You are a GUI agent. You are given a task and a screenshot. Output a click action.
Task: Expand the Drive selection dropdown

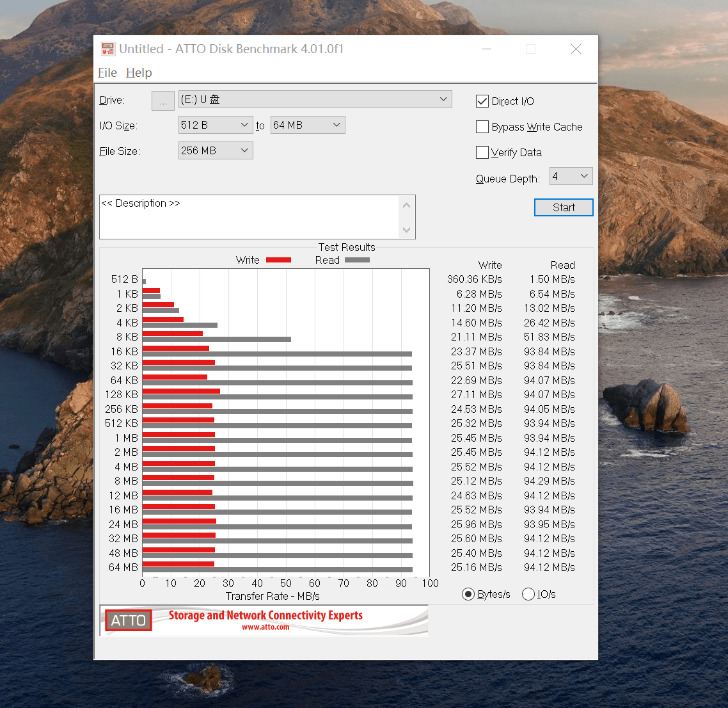pyautogui.click(x=315, y=99)
